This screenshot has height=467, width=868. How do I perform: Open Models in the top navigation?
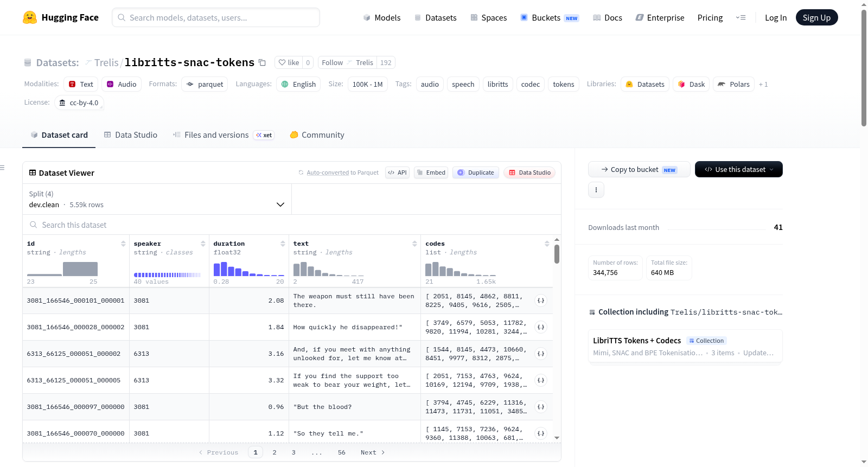(x=382, y=17)
